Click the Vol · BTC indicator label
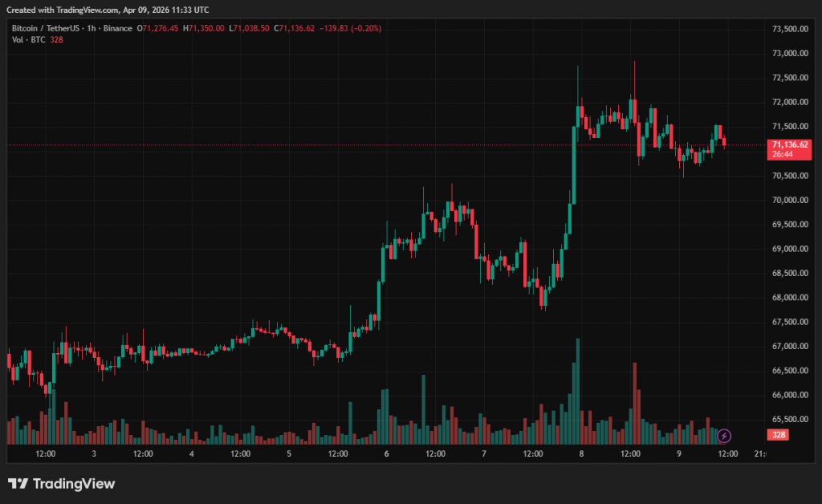The image size is (822, 504). click(27, 40)
